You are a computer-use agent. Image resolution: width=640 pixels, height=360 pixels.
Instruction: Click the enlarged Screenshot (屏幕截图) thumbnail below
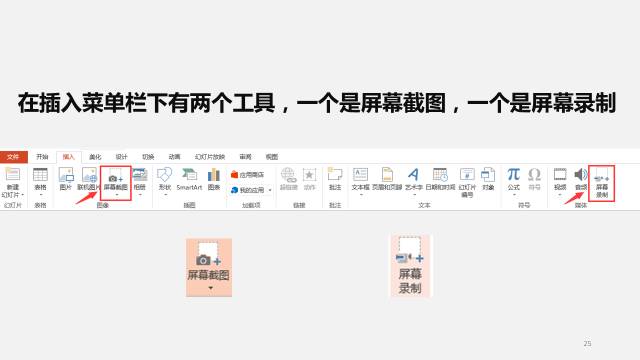209,267
